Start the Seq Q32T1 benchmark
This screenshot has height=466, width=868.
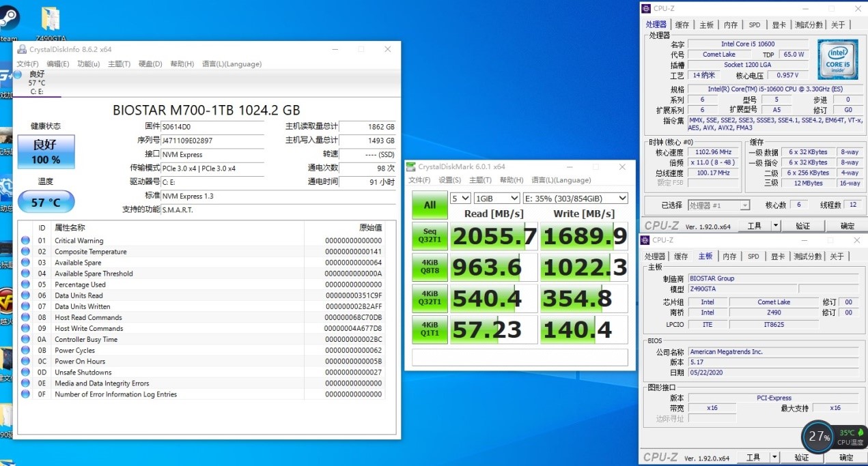(x=430, y=236)
